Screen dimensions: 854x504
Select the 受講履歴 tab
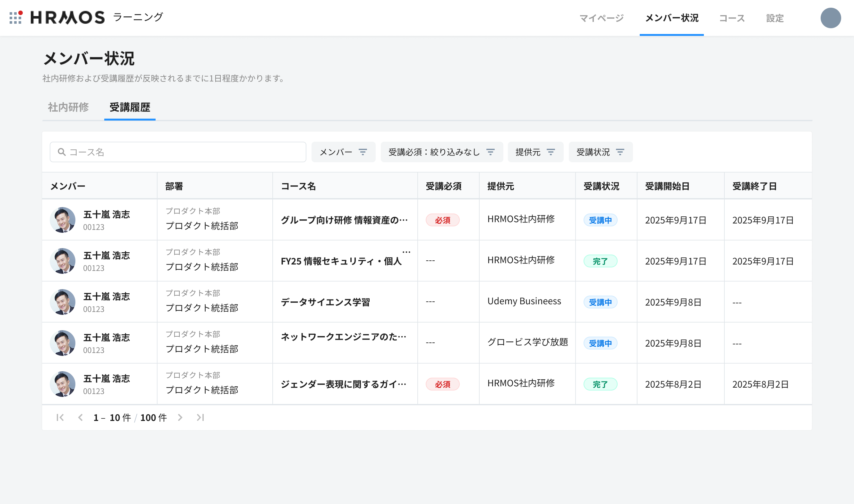(130, 107)
